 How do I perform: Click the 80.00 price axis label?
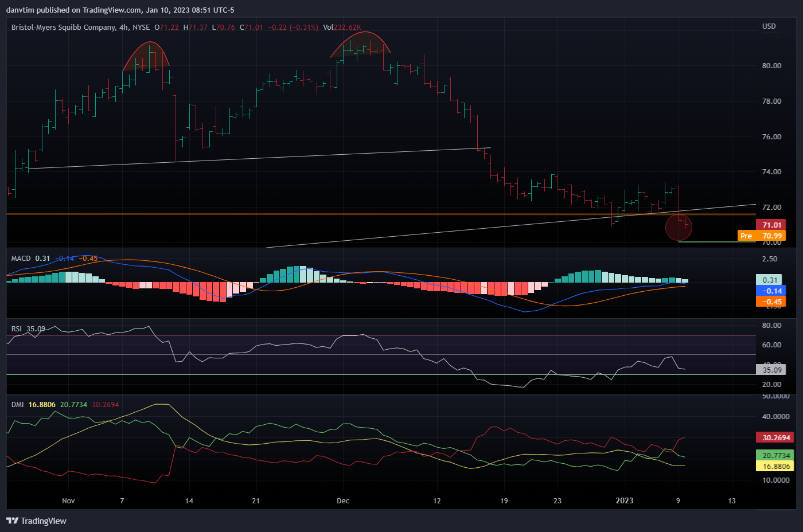click(x=771, y=65)
